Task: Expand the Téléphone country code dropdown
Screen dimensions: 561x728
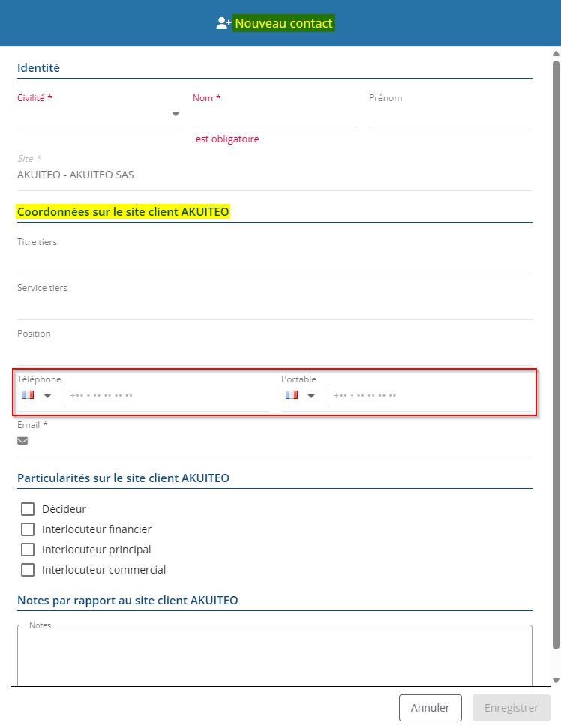Action: click(47, 396)
